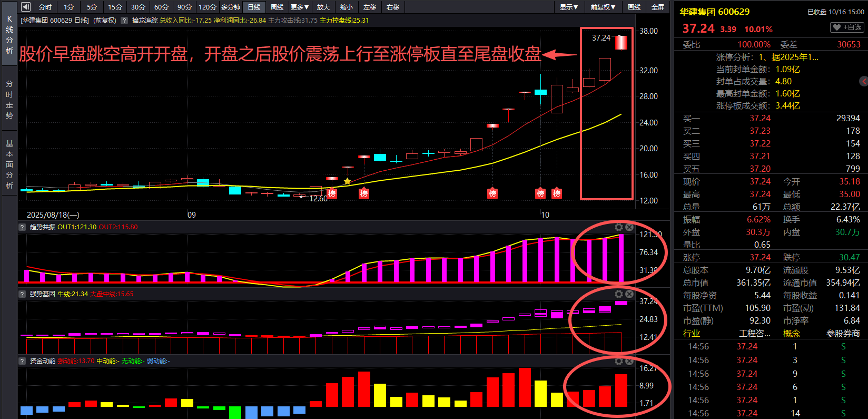Open the 基本面分析 sidebar tab
Viewport: 868px width, 419px height.
pos(9,164)
